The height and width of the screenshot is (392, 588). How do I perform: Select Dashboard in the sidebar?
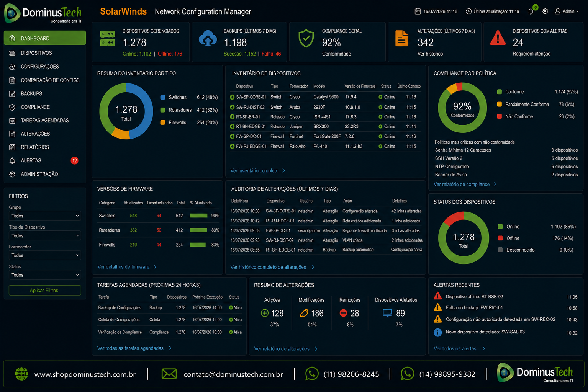coord(45,38)
